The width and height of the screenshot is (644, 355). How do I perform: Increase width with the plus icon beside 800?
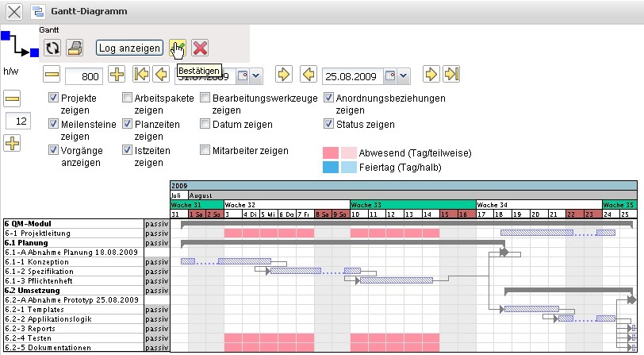click(117, 75)
